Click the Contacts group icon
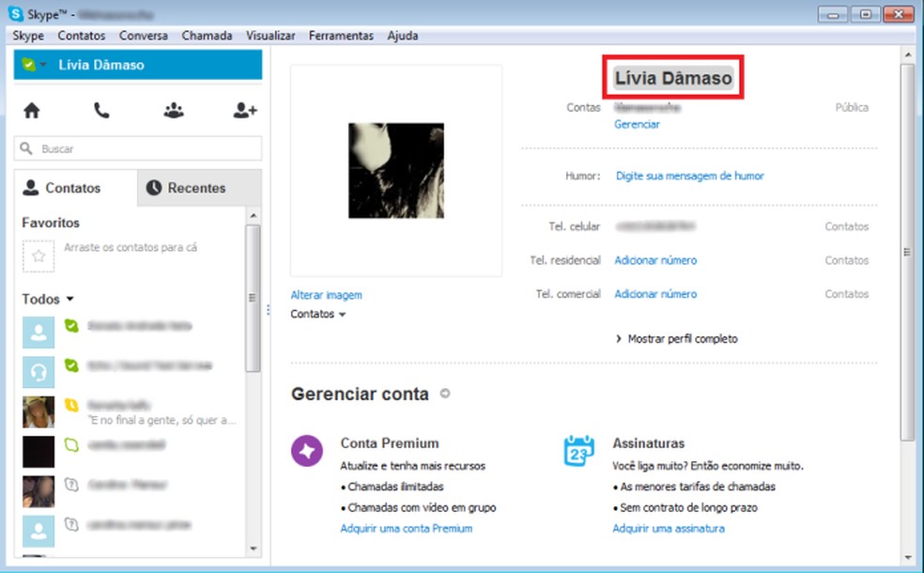924x573 pixels. 173,110
